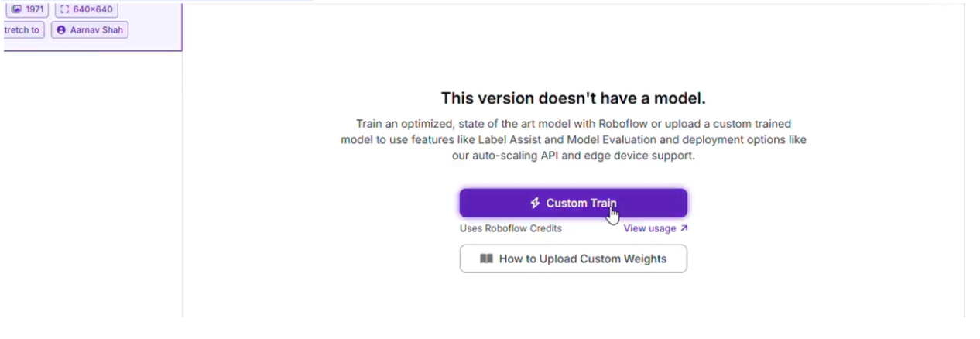Click the external arrow icon beside View usage
The height and width of the screenshot is (339, 980).
(x=684, y=228)
